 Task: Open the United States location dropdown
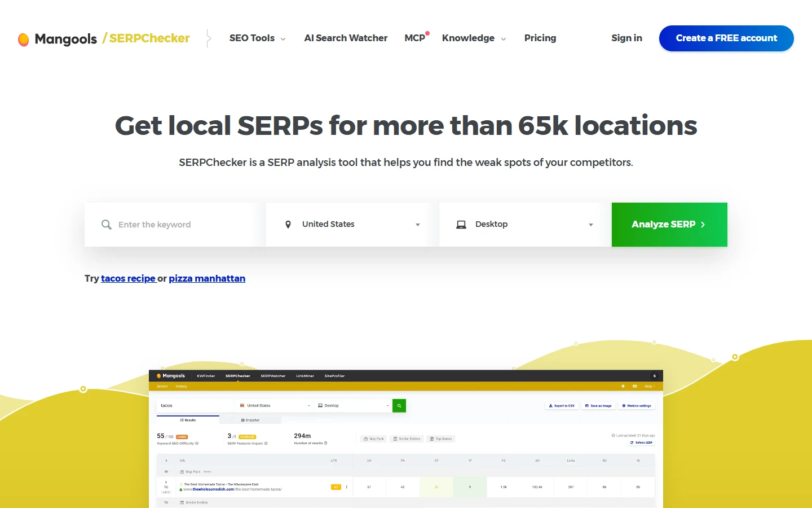(x=352, y=225)
